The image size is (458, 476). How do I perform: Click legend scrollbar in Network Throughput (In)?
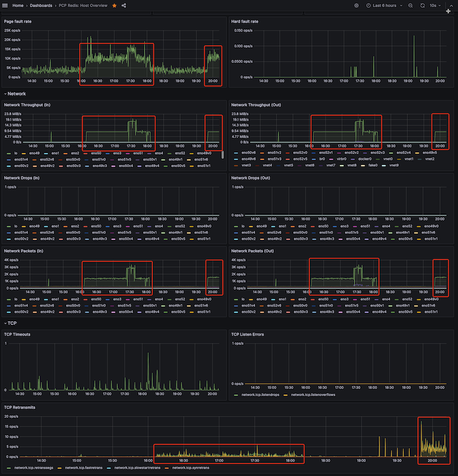click(223, 155)
